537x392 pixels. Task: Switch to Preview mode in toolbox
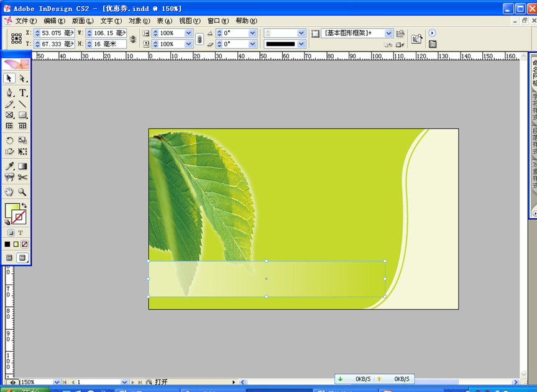pyautogui.click(x=22, y=257)
